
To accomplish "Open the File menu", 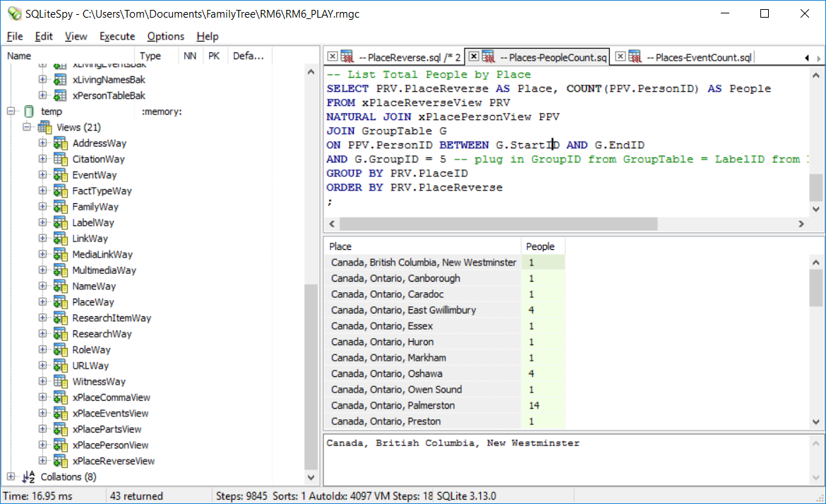I will [15, 36].
